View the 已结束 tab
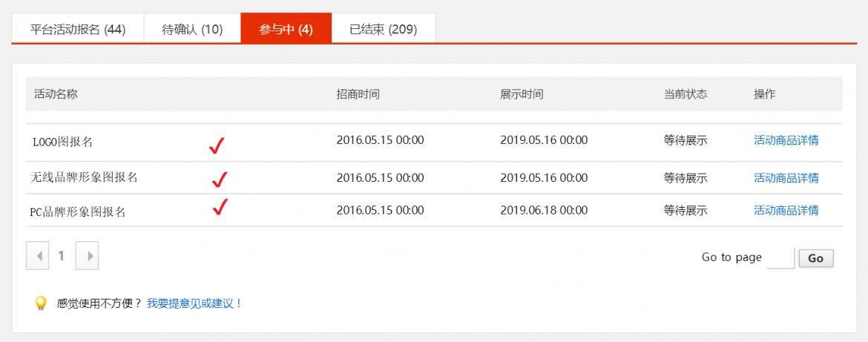Viewport: 868px width, 342px height. click(x=383, y=30)
